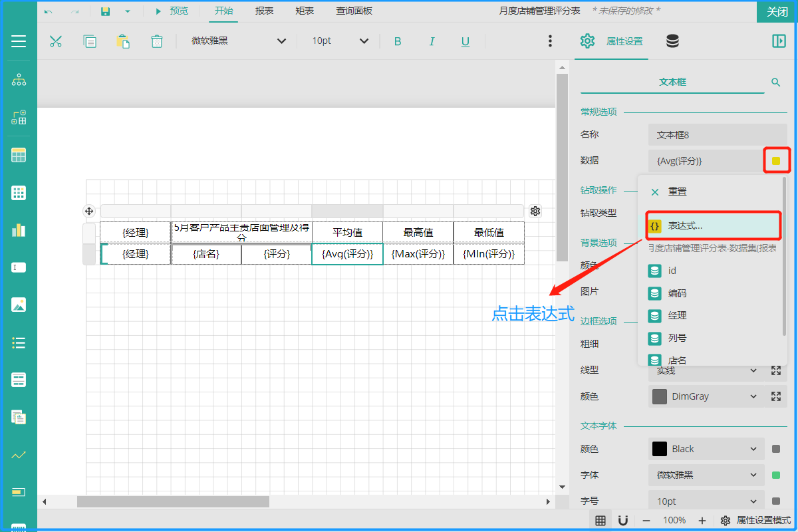Screen dimensions: 798x532
Task: Toggle grid display in status bar
Action: 600,520
